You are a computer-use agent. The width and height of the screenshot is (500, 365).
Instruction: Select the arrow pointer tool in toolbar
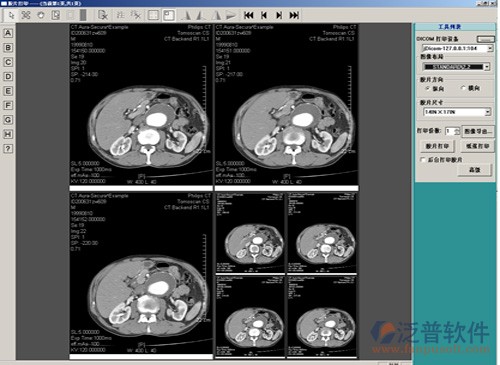pos(11,15)
